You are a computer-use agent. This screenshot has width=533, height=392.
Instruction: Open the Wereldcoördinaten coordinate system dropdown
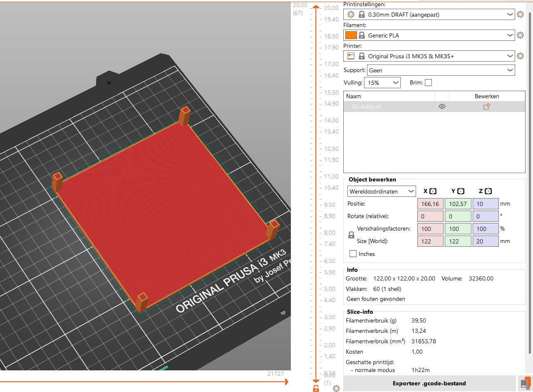[x=382, y=191]
